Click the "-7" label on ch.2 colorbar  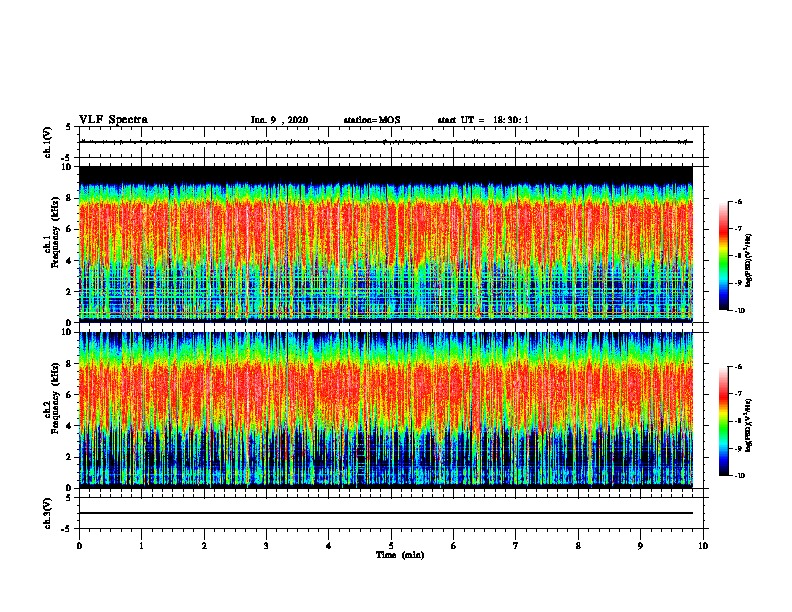(x=738, y=394)
